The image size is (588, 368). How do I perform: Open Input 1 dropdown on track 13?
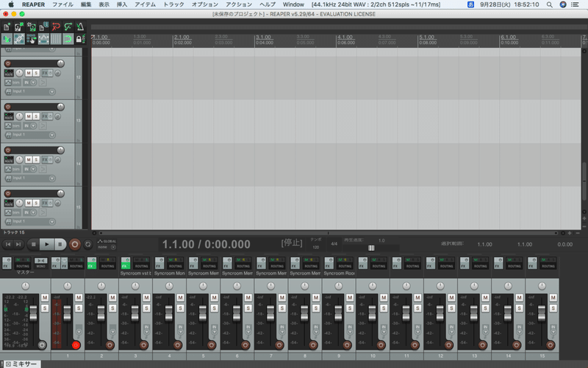[x=52, y=135]
